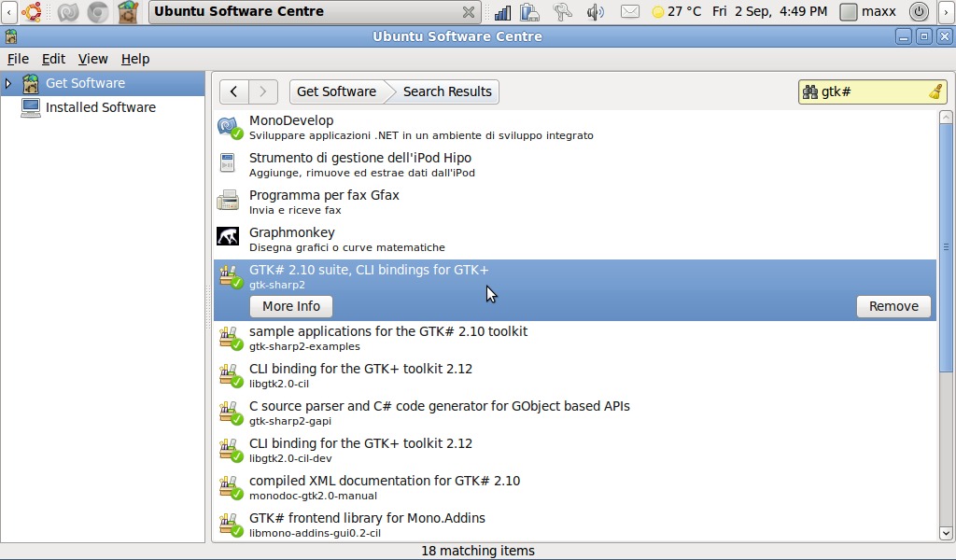The image size is (956, 560).
Task: Click the Chromium launcher in the panel
Action: 97,11
